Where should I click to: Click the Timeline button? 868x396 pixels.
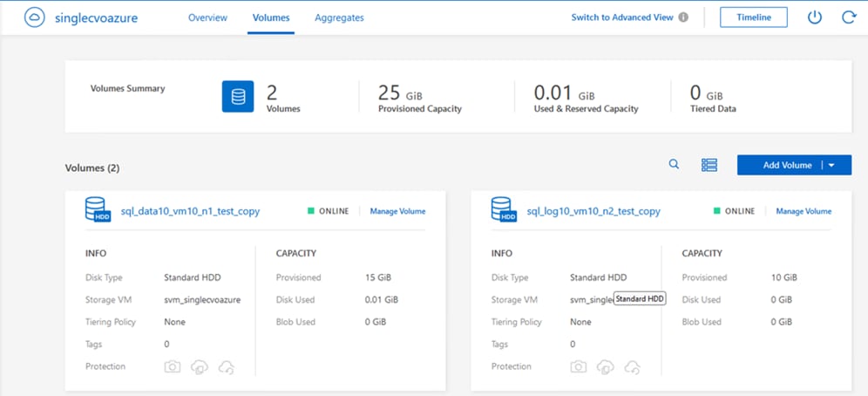[x=754, y=17]
